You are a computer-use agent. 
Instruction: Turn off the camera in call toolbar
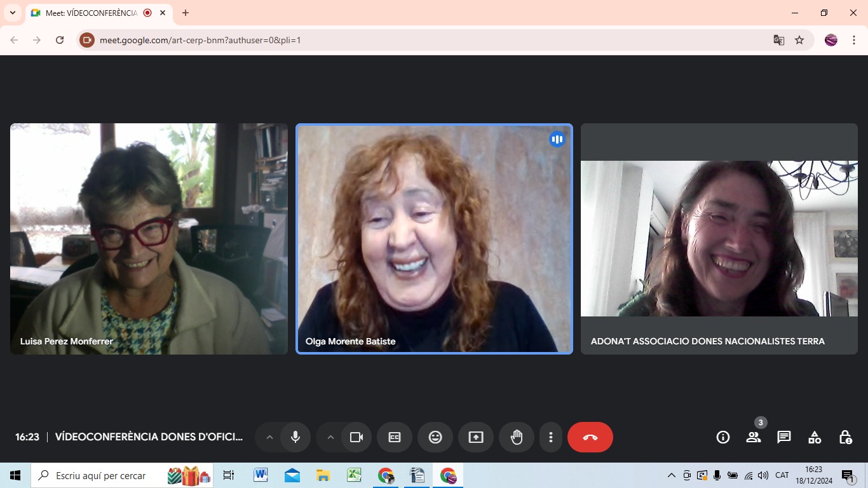pyautogui.click(x=356, y=437)
